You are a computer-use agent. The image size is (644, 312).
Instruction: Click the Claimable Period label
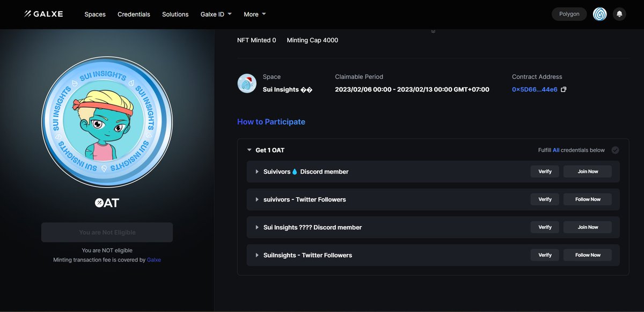[359, 77]
